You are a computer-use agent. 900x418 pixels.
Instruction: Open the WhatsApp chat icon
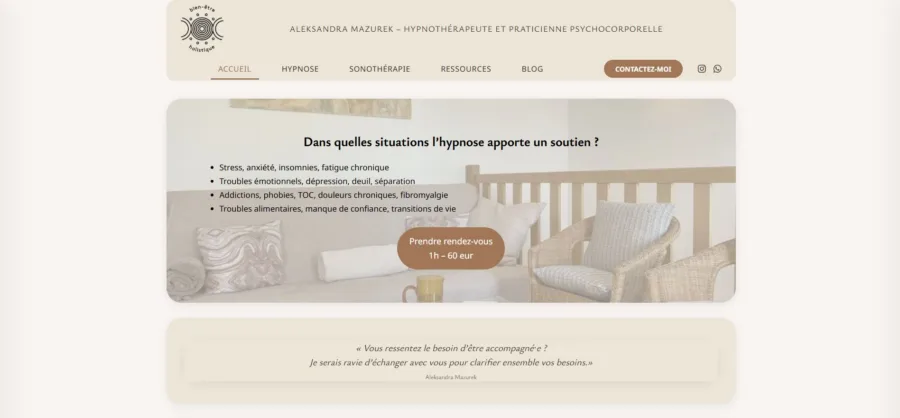[717, 69]
